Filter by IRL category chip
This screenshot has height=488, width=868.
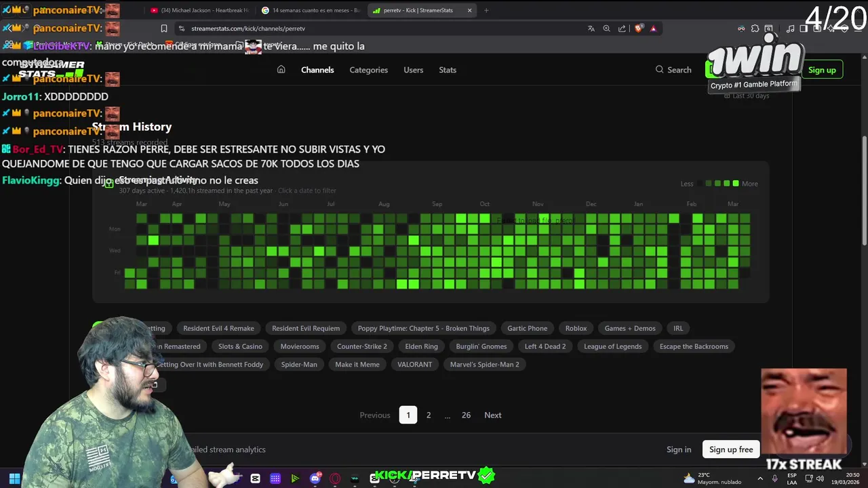(678, 328)
